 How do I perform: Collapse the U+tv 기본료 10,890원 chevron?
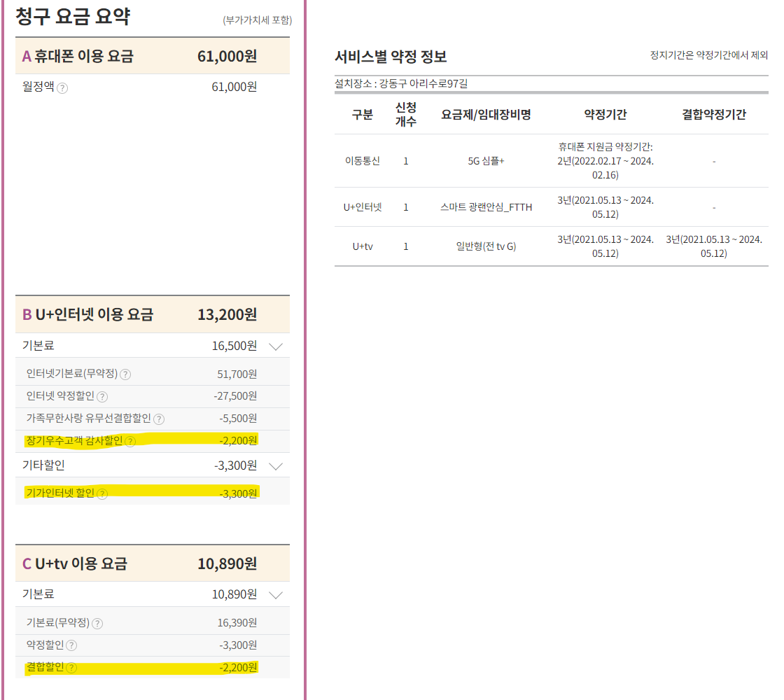[x=276, y=595]
